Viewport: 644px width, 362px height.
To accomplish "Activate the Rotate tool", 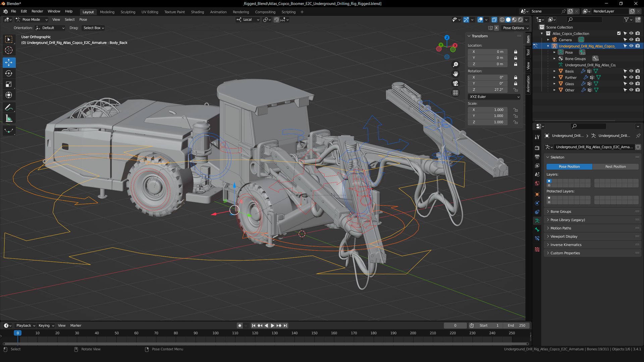I will click(x=9, y=73).
